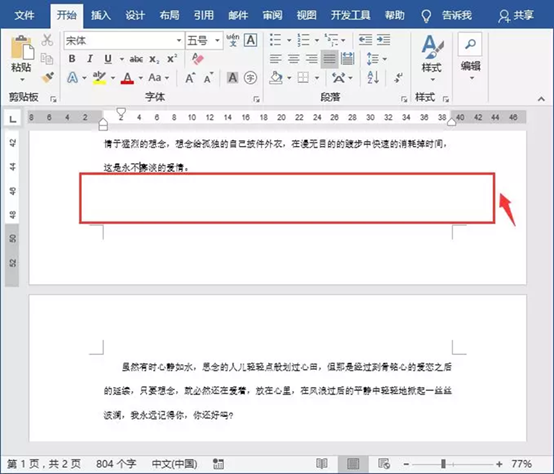
Task: Expand the Line Spacing dropdown arrow
Action: (385, 59)
